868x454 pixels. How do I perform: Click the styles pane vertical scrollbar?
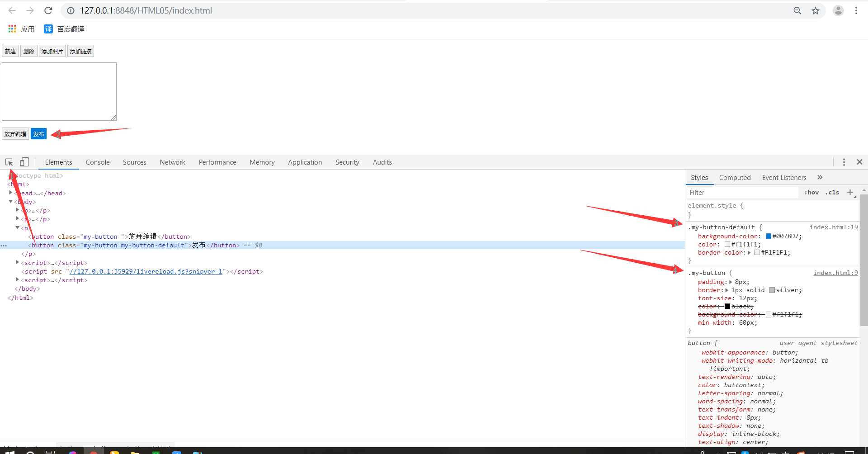[x=863, y=260]
